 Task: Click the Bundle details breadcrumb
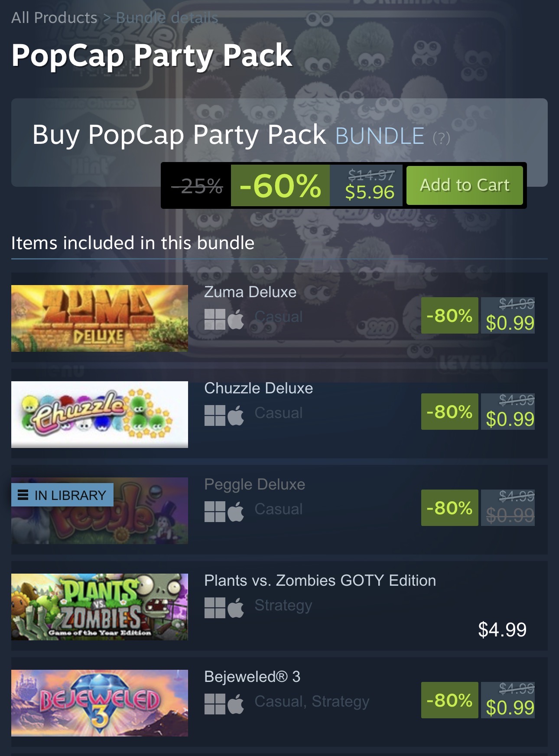point(167,18)
